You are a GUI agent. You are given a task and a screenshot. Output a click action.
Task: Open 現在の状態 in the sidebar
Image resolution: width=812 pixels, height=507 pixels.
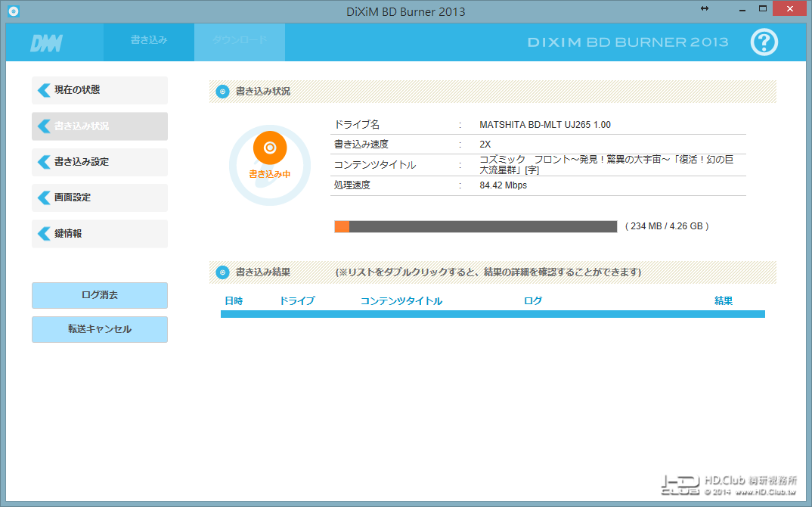click(100, 90)
